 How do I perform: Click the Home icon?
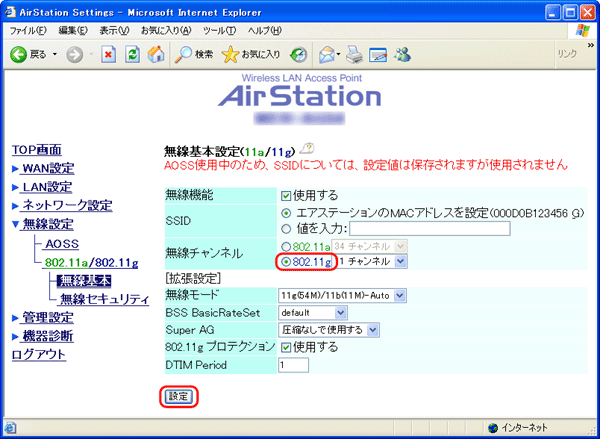[156, 55]
